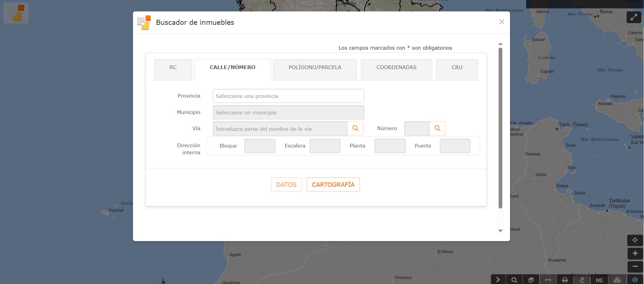Image resolution: width=644 pixels, height=284 pixels.
Task: Search number with Número magnifier button
Action: [437, 128]
